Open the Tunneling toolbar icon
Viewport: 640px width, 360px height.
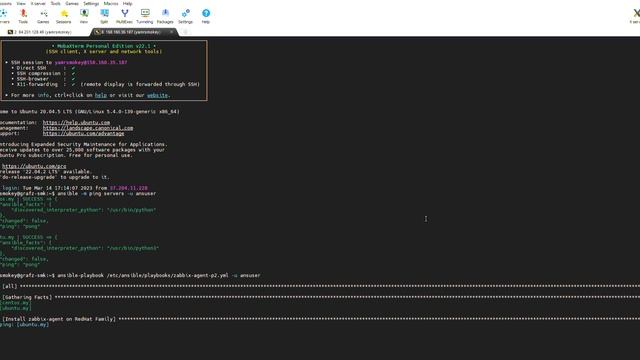click(x=144, y=16)
